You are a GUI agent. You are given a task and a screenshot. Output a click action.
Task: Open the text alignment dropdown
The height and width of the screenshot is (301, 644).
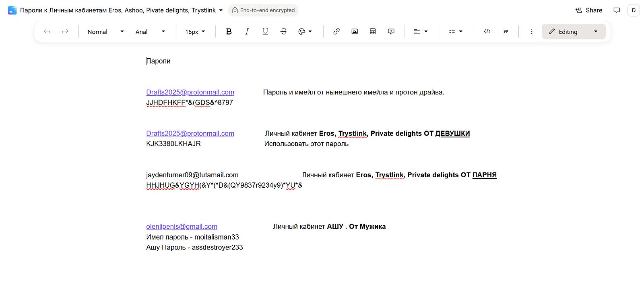coord(421,32)
